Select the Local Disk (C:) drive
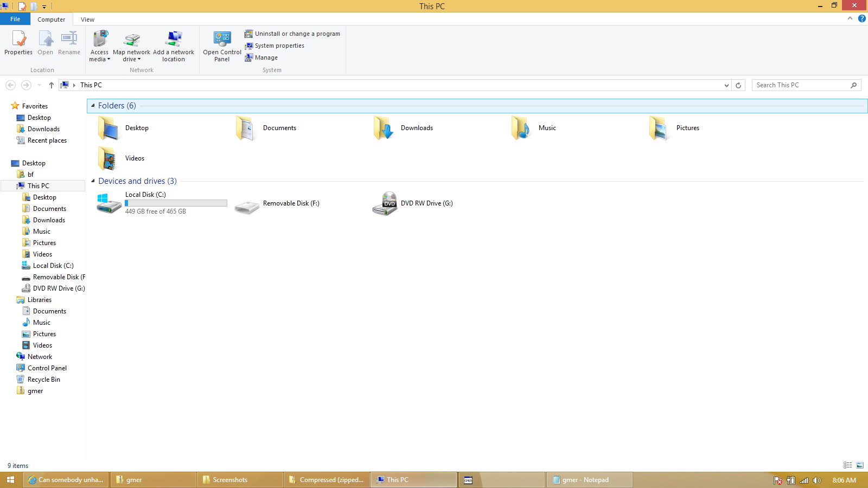This screenshot has width=868, height=488. click(x=163, y=203)
